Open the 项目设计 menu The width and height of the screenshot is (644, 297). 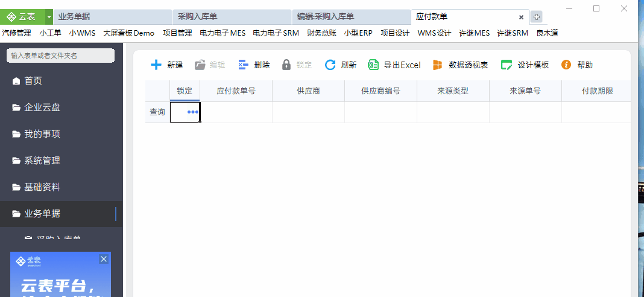(x=395, y=33)
